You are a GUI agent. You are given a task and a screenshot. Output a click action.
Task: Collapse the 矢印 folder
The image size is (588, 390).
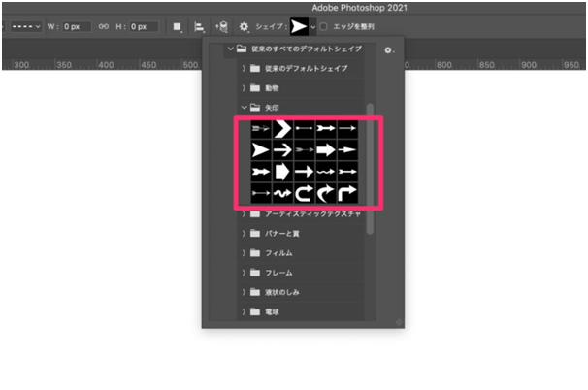[245, 110]
